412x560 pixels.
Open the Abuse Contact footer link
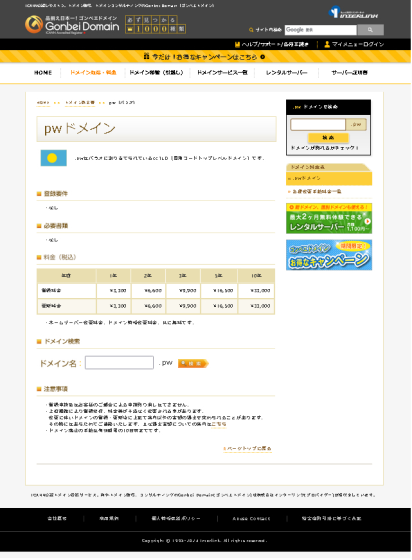point(251,519)
